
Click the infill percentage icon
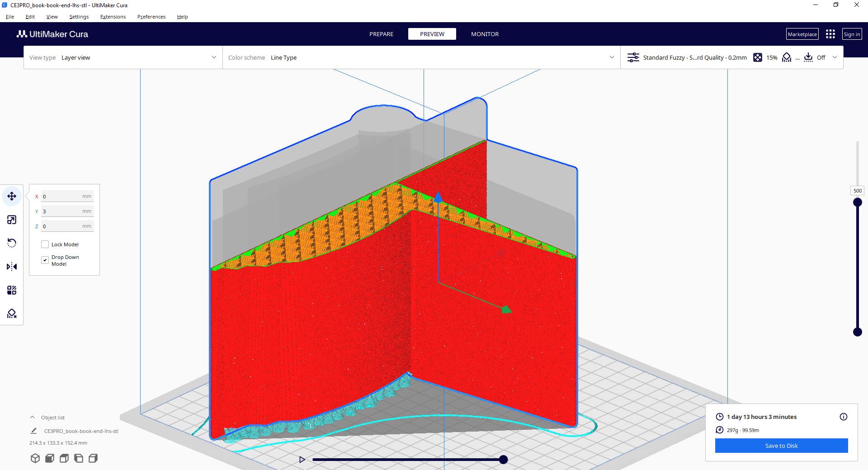758,57
